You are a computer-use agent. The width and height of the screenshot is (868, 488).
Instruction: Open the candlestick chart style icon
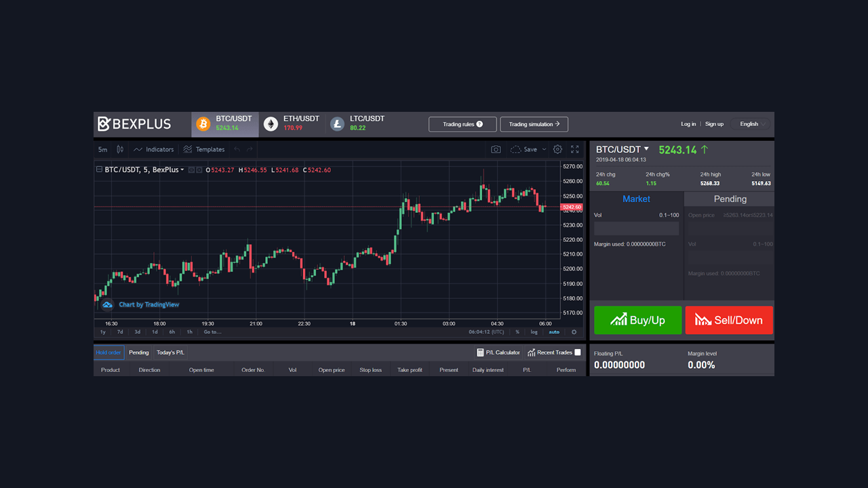point(120,149)
